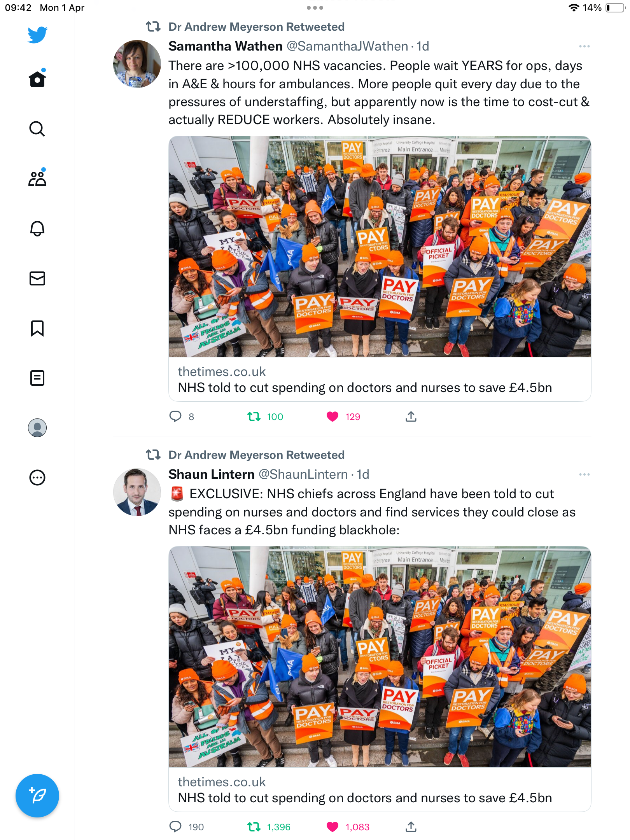Open the Twitter bird logo
The width and height of the screenshot is (630, 840).
pyautogui.click(x=37, y=35)
